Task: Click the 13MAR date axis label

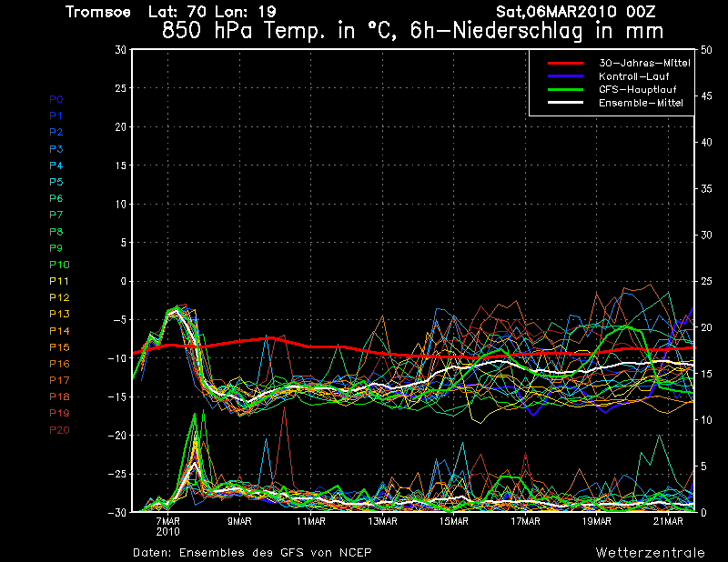Action: click(x=382, y=521)
